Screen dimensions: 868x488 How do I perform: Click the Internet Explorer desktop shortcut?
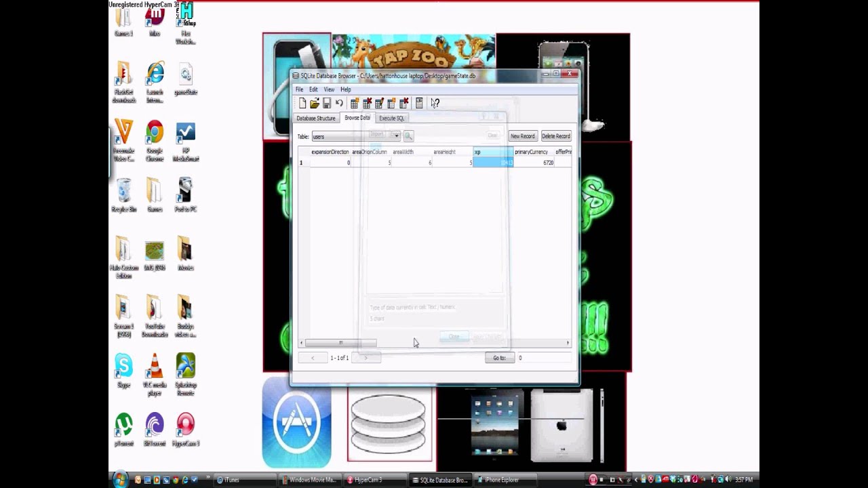click(155, 82)
